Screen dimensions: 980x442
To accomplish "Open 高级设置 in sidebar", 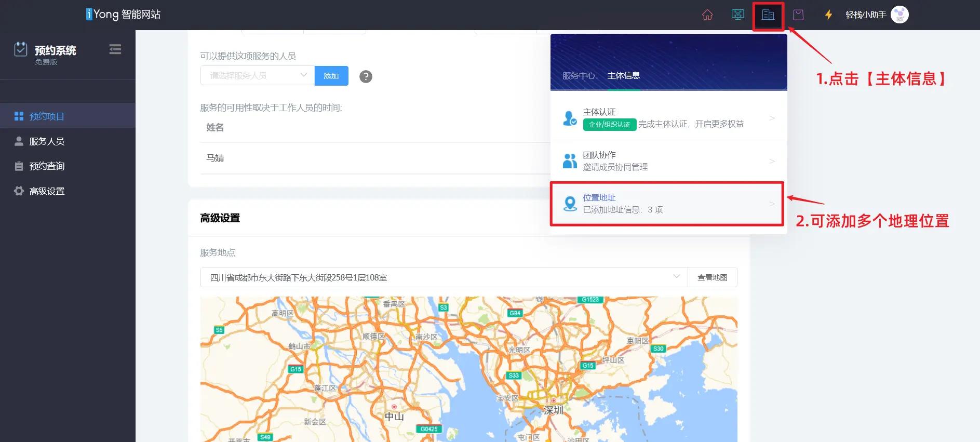I will coord(47,191).
